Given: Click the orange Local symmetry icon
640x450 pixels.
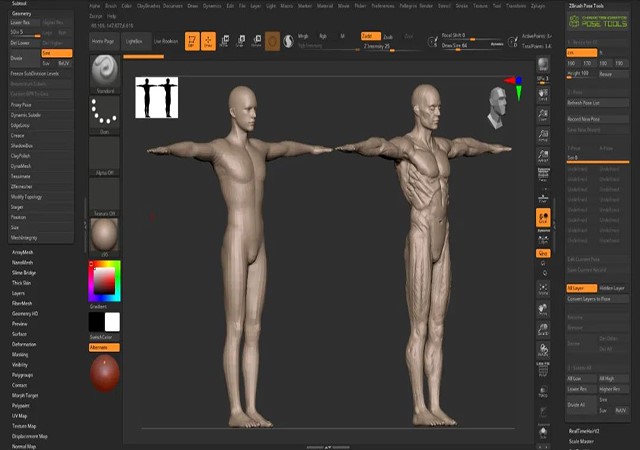Looking at the screenshot, I should (x=543, y=218).
